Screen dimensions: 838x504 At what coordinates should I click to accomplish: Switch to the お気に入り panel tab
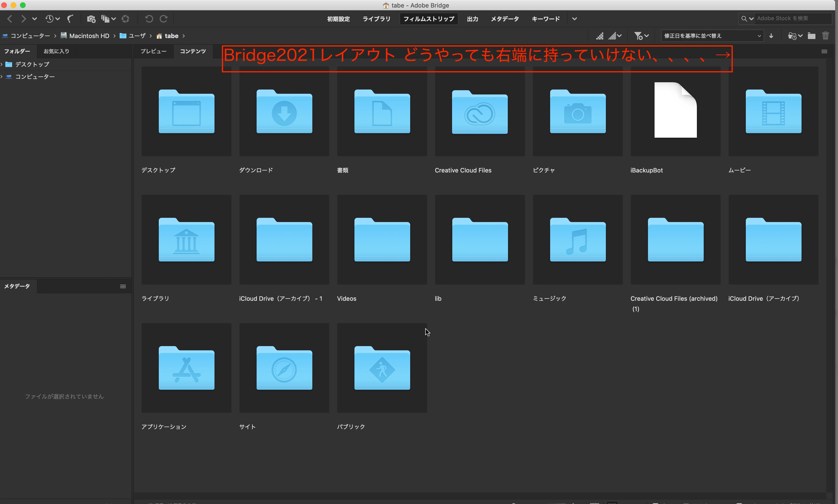56,51
